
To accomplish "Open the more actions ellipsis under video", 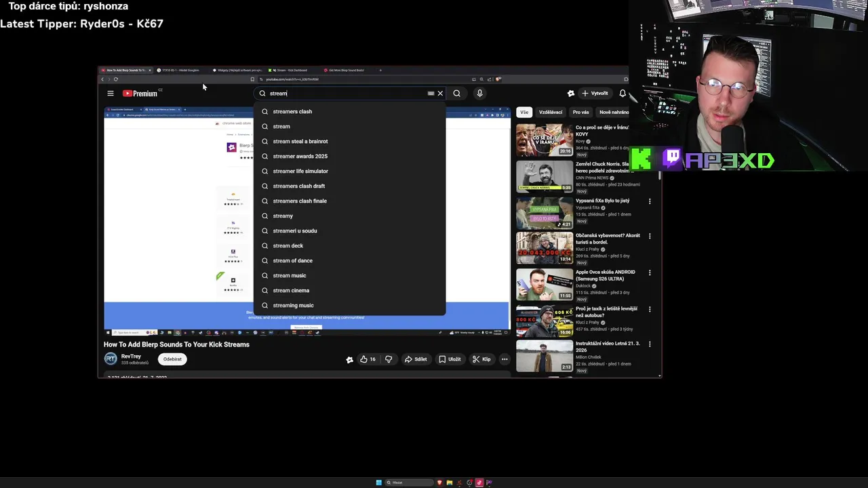I will pyautogui.click(x=505, y=359).
